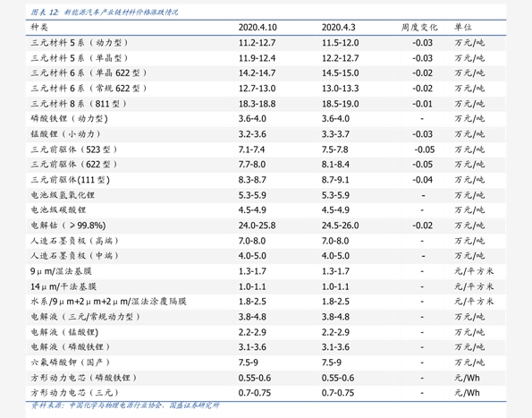Click row label '电解液（锰酸锂)'
532x418 pixels.
click(x=64, y=332)
